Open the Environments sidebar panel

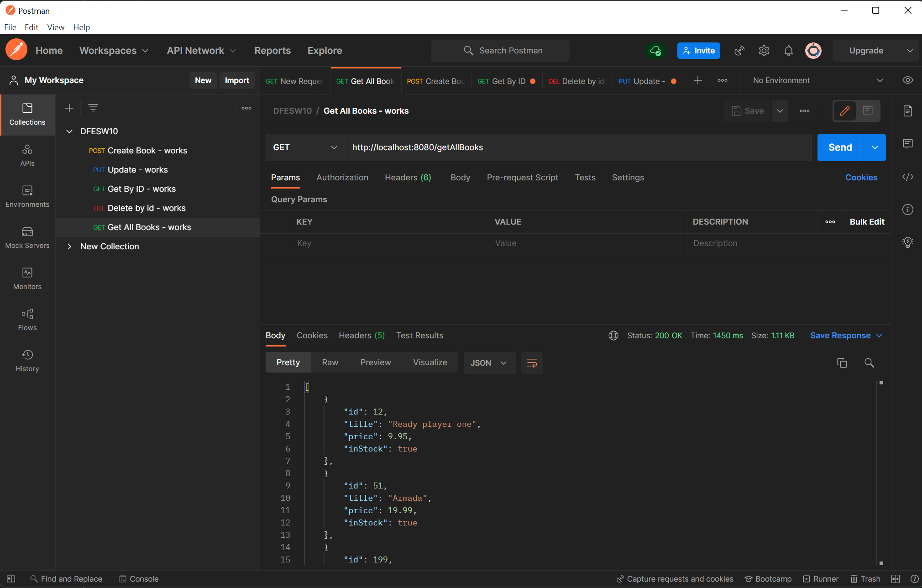[27, 197]
